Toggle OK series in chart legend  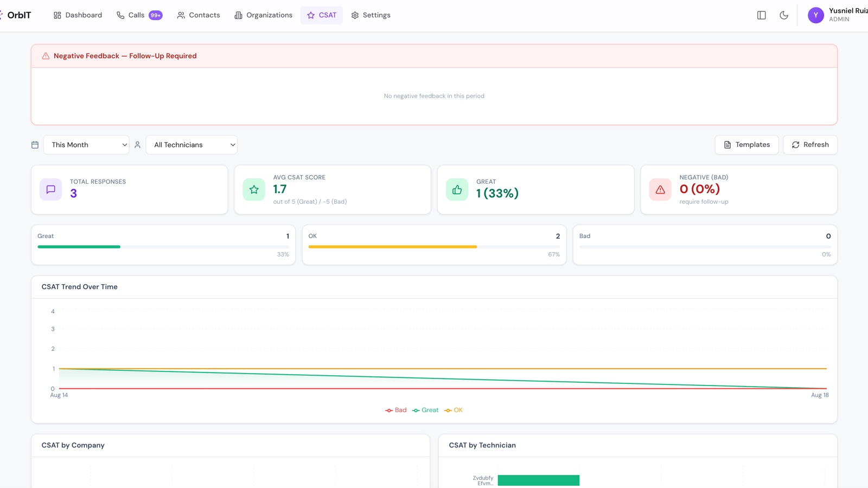point(454,410)
